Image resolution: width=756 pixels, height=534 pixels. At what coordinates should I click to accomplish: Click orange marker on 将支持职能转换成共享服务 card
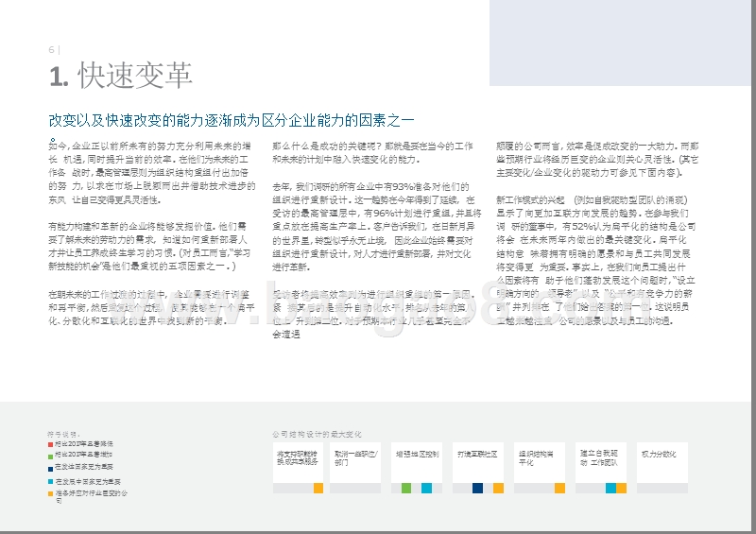point(318,488)
